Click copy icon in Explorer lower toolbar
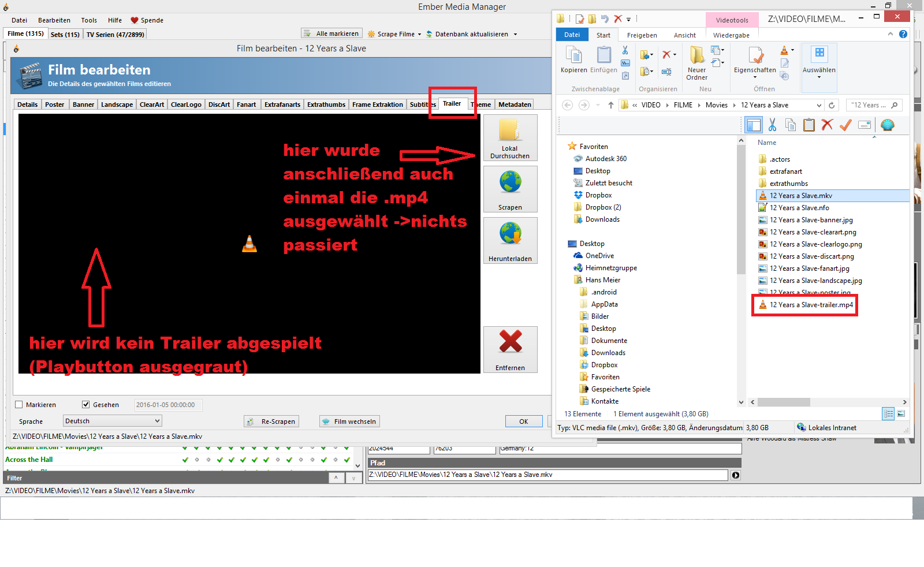 791,125
